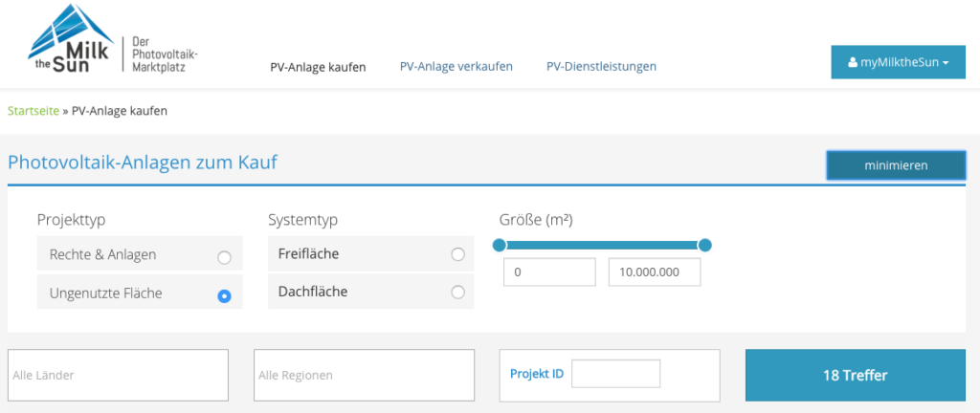Expand the myMilktheSun account dropdown
The image size is (980, 413).
(898, 62)
